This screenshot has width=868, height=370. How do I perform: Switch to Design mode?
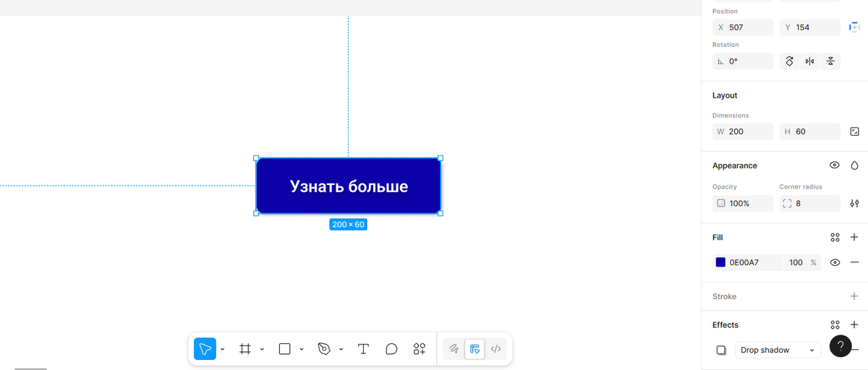(475, 349)
